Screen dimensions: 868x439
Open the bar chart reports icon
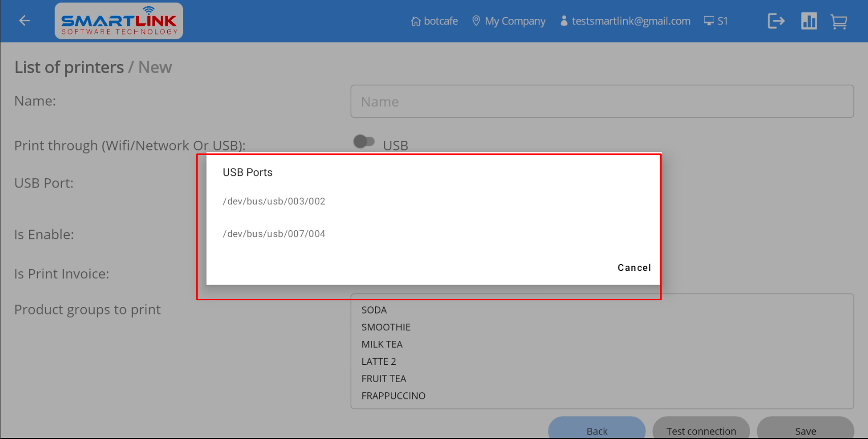pyautogui.click(x=809, y=21)
